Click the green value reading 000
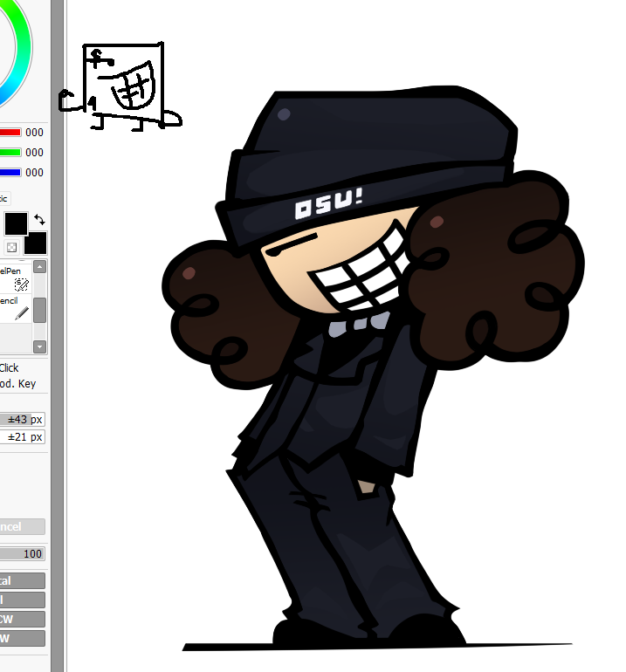 (34, 153)
